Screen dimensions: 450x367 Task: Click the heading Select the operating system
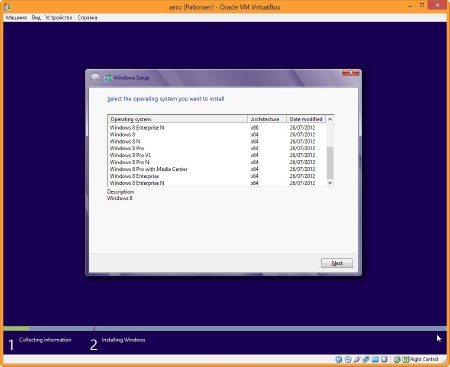click(165, 99)
